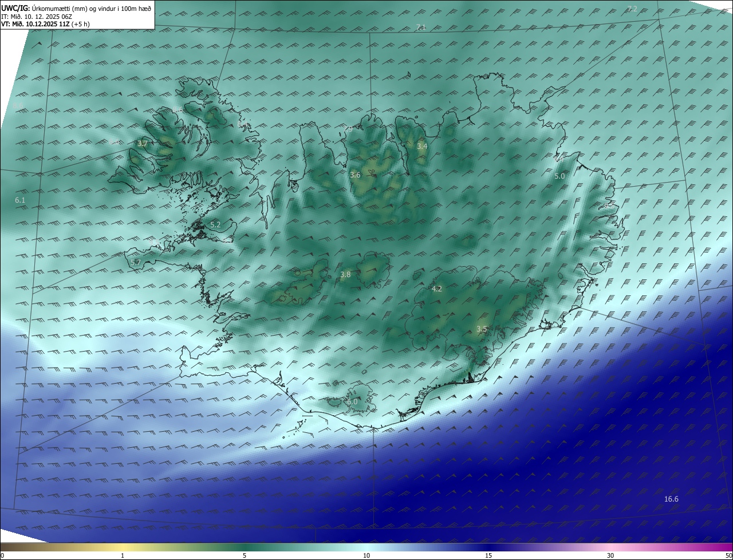Viewport: 733px width, 560px height.
Task: Click the 3.7 value in the Westfjords
Action: pyautogui.click(x=143, y=144)
